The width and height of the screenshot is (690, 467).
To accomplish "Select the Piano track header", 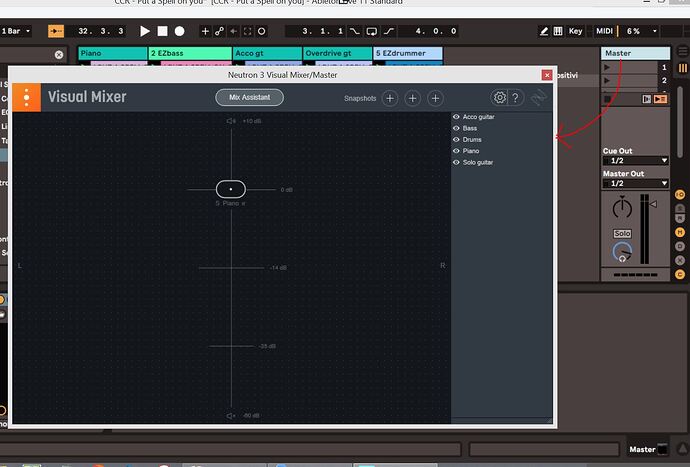I will click(x=113, y=53).
